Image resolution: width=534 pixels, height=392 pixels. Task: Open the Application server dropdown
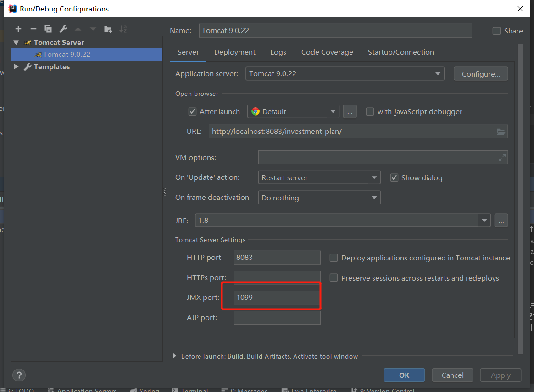345,74
